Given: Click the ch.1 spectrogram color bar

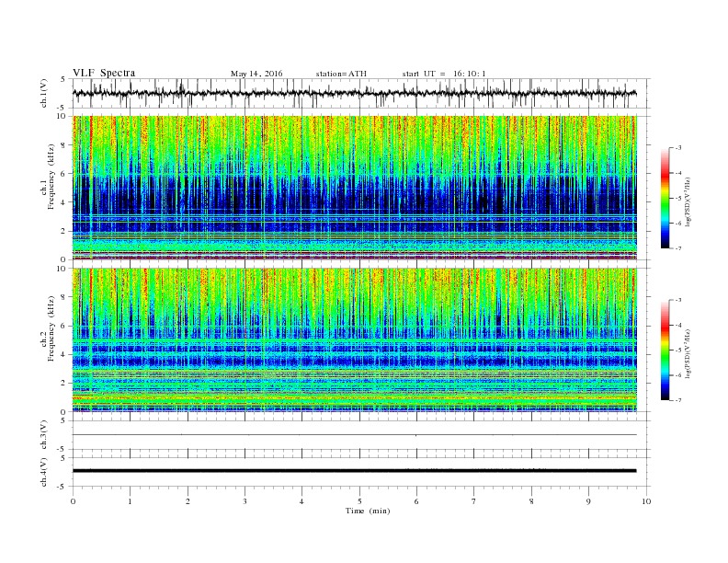Looking at the screenshot, I should click(665, 198).
